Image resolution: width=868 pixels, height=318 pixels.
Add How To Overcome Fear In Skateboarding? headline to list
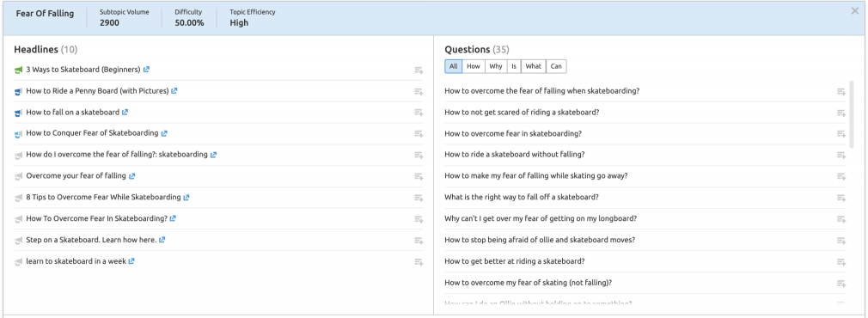419,219
